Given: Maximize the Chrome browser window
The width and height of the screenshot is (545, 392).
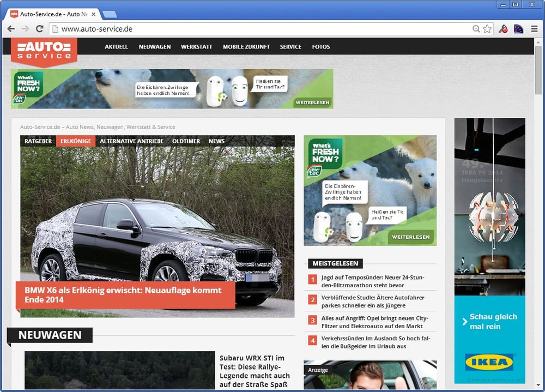Looking at the screenshot, I should click(x=516, y=4).
